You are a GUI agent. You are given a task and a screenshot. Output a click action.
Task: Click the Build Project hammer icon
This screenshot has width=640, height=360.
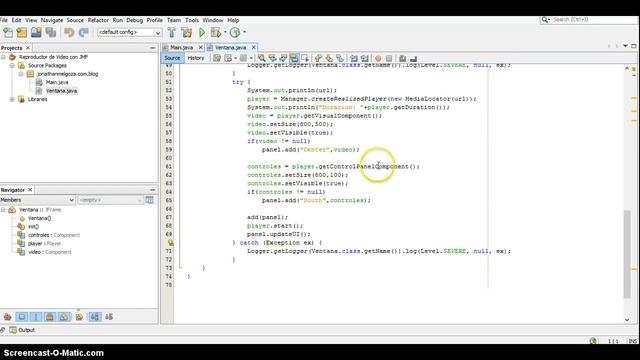point(172,32)
